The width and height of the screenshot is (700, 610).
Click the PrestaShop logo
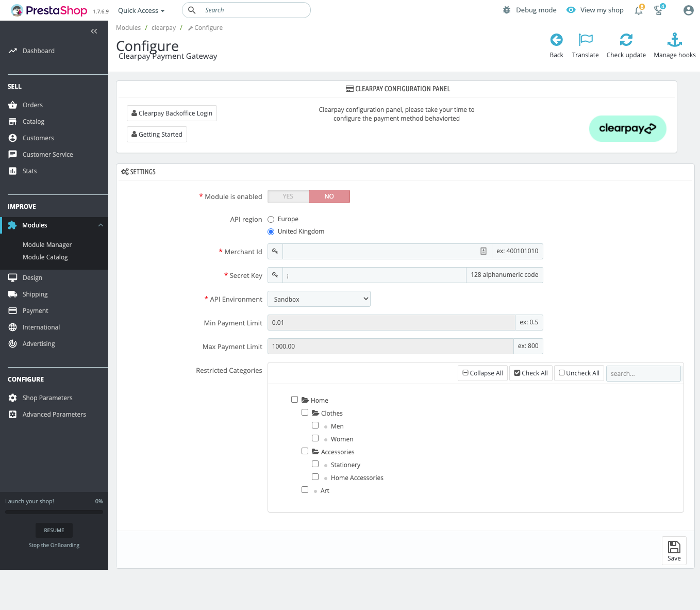click(x=49, y=10)
